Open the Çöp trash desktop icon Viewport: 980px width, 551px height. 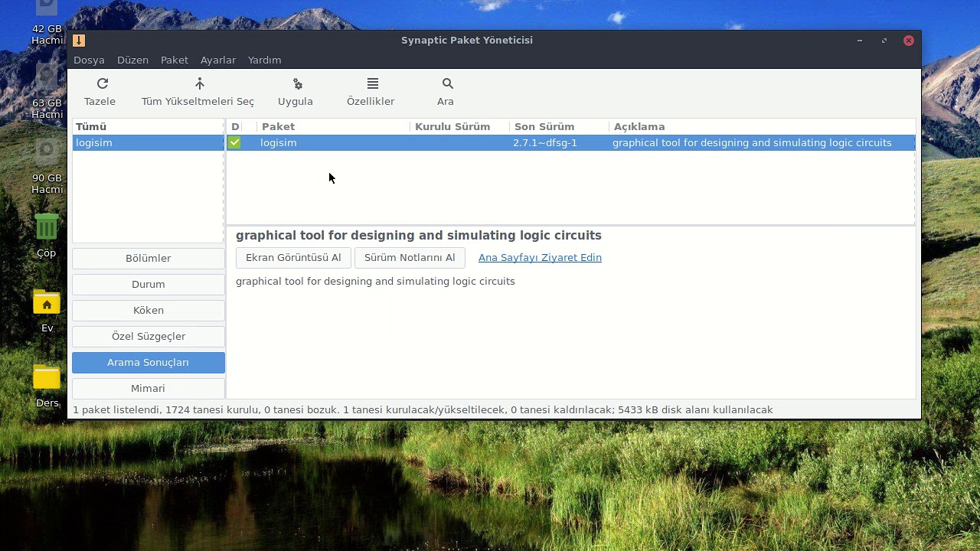(x=47, y=227)
